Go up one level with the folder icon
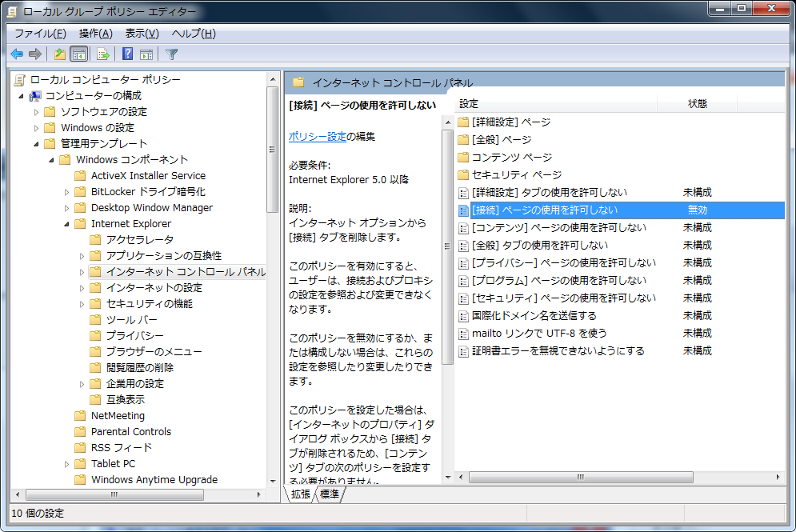 59,54
